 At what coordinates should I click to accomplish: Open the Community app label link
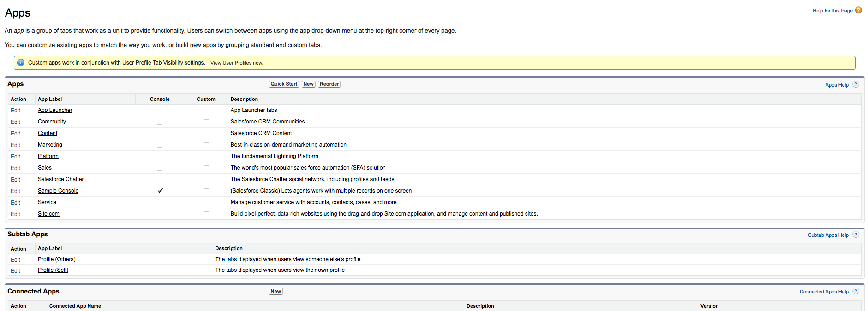(52, 122)
